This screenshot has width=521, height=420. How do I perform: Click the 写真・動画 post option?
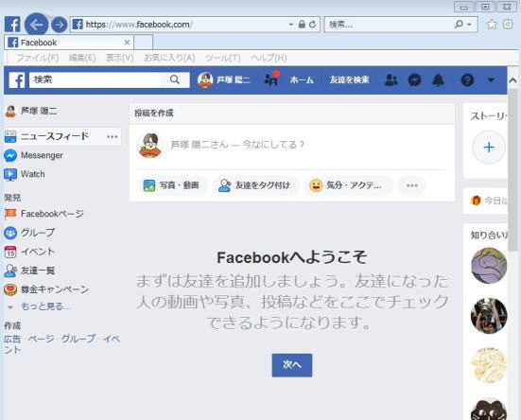pyautogui.click(x=171, y=185)
